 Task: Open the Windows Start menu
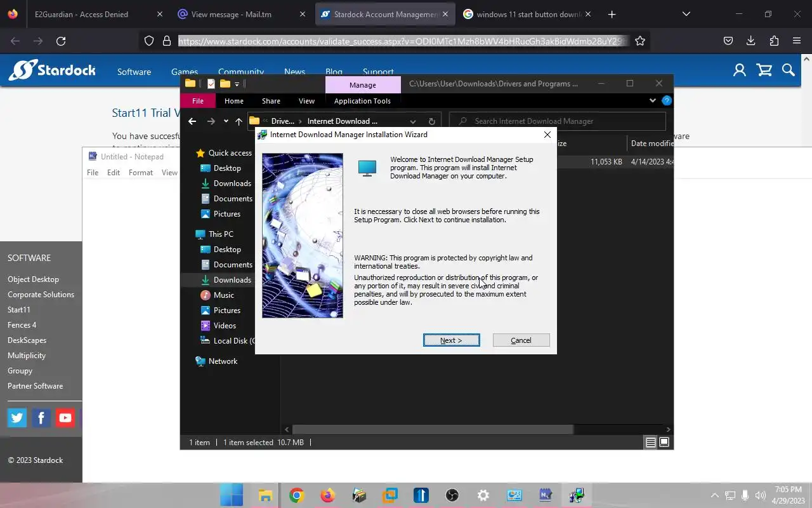tap(232, 495)
